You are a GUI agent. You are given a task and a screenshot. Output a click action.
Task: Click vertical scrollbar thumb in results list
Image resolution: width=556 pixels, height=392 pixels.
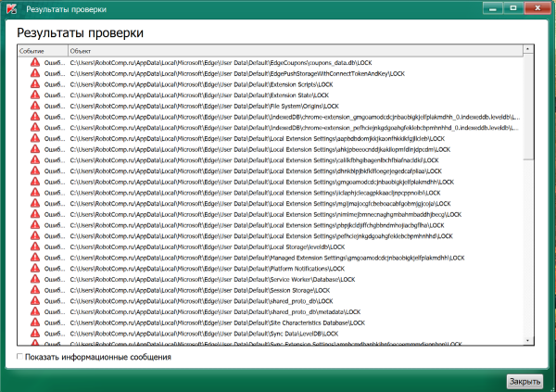pos(528,107)
